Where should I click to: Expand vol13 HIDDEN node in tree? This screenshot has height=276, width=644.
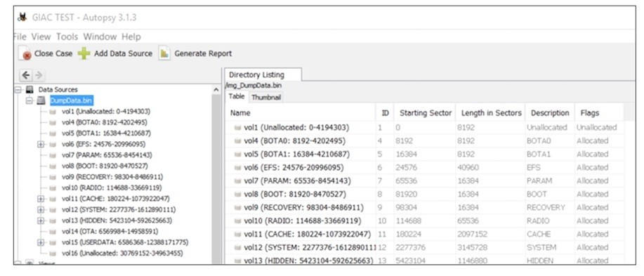coord(40,221)
